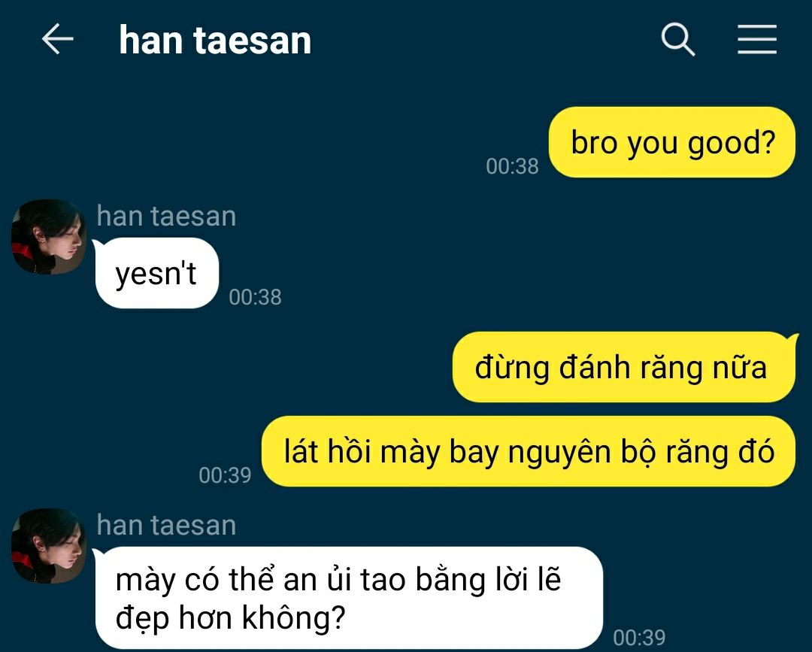
Task: Select the 'mày có thể an ủi tao' bubble
Action: tap(347, 598)
